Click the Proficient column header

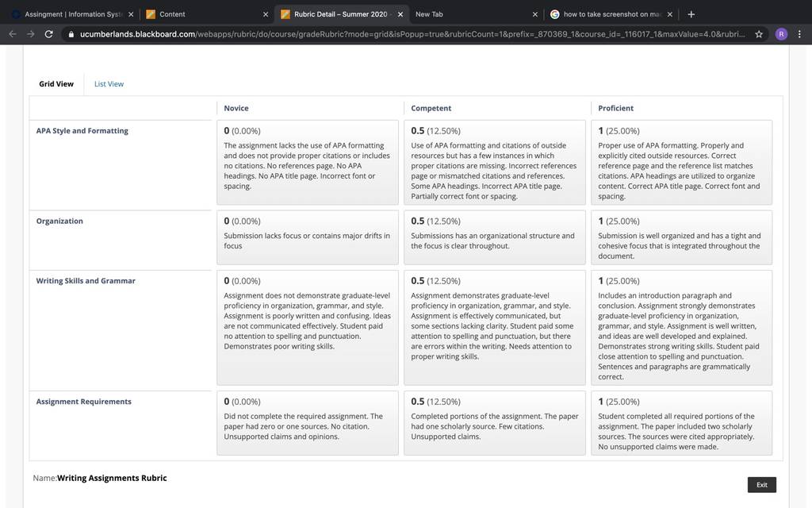point(615,108)
